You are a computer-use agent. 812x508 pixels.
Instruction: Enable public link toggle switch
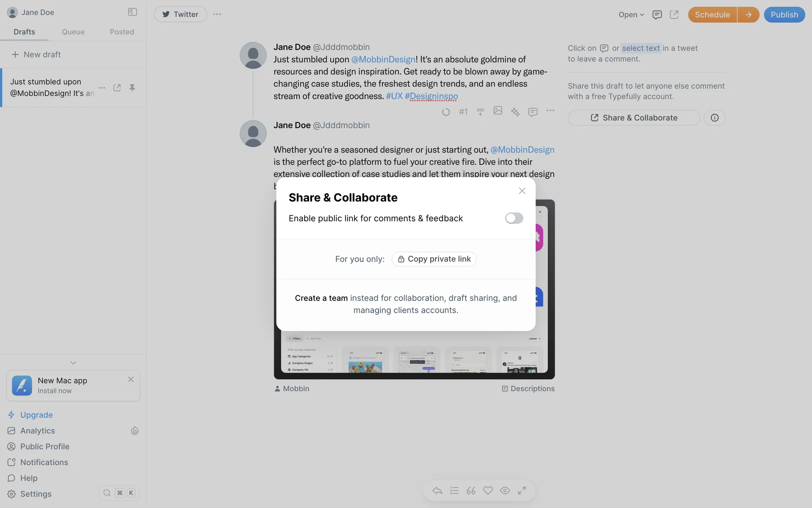pyautogui.click(x=514, y=218)
